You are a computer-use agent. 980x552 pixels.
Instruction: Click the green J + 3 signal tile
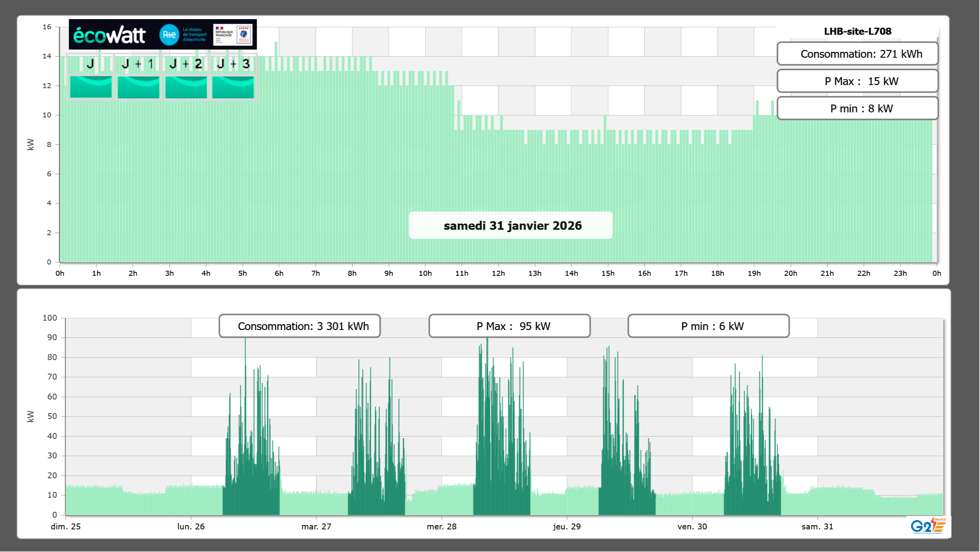(x=233, y=87)
